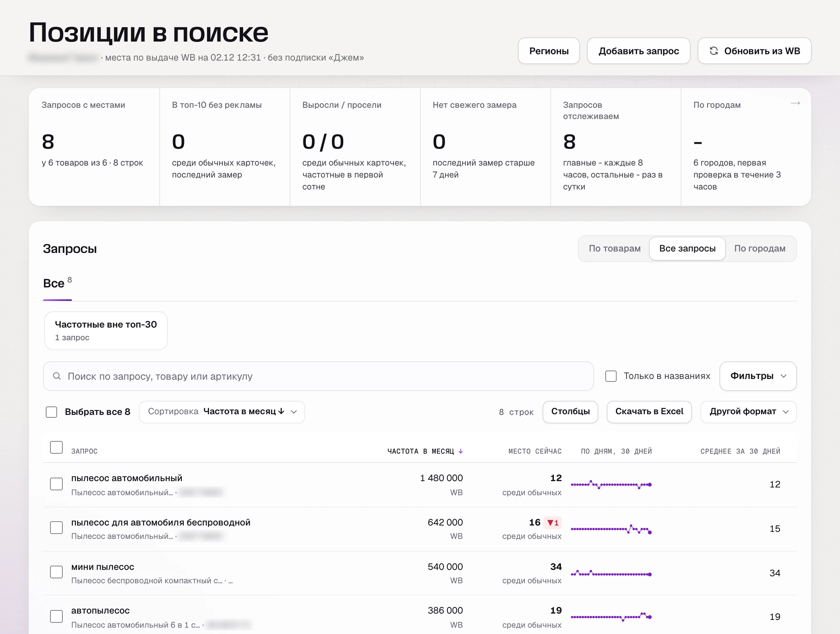This screenshot has height=634, width=840.
Task: Select the автопылесос row checkbox
Action: (x=56, y=616)
